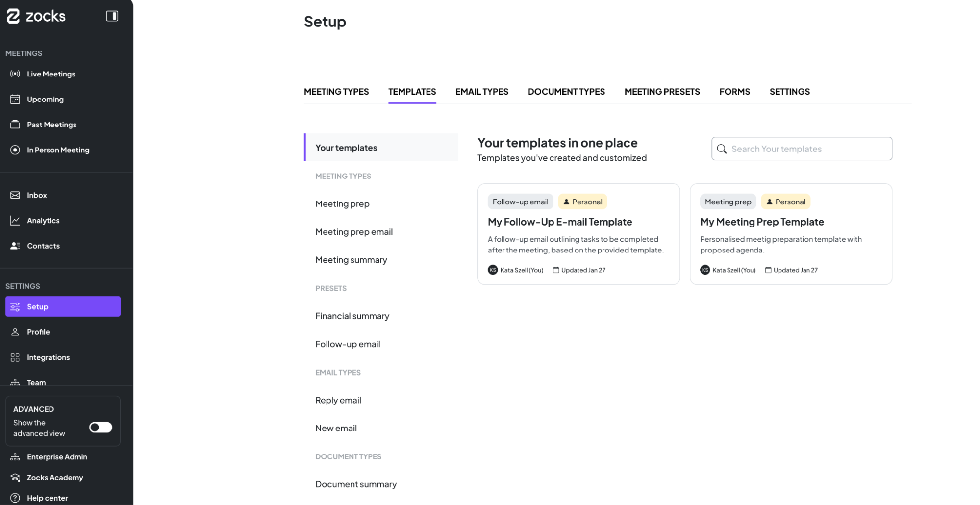Open Zocks Academy graduation cap icon
This screenshot has width=980, height=505.
15,477
